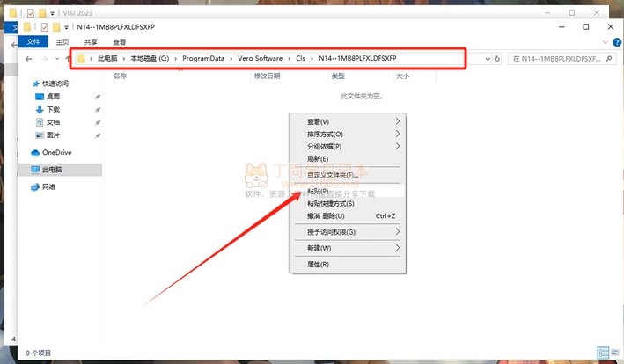The height and width of the screenshot is (364, 624).
Task: Switch to the 查看 ribbon tab
Action: [120, 41]
